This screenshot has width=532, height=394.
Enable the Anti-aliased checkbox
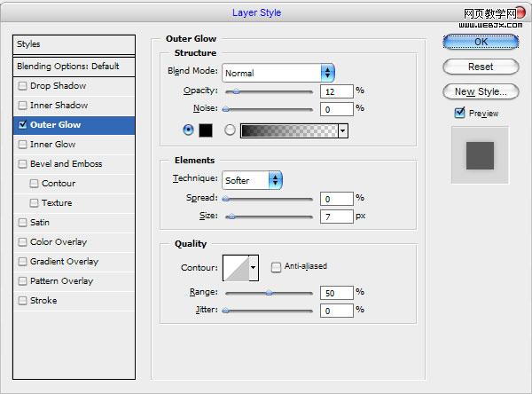277,266
